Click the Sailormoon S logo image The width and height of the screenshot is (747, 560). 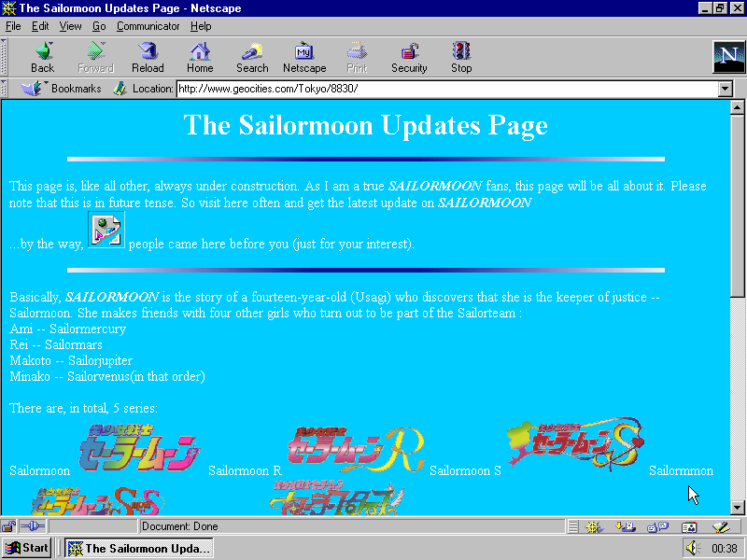pos(575,445)
